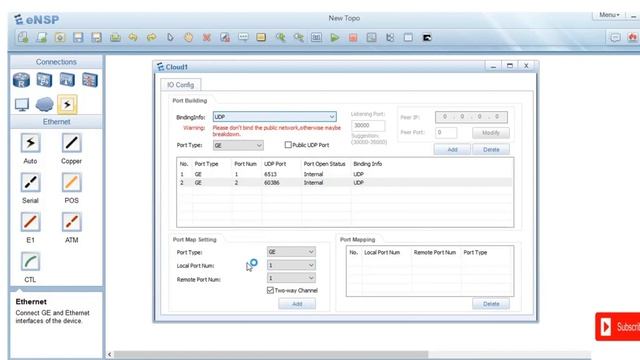Screen dimensions: 640x360
Task: Click the Print toolbar icon
Action: [115, 38]
